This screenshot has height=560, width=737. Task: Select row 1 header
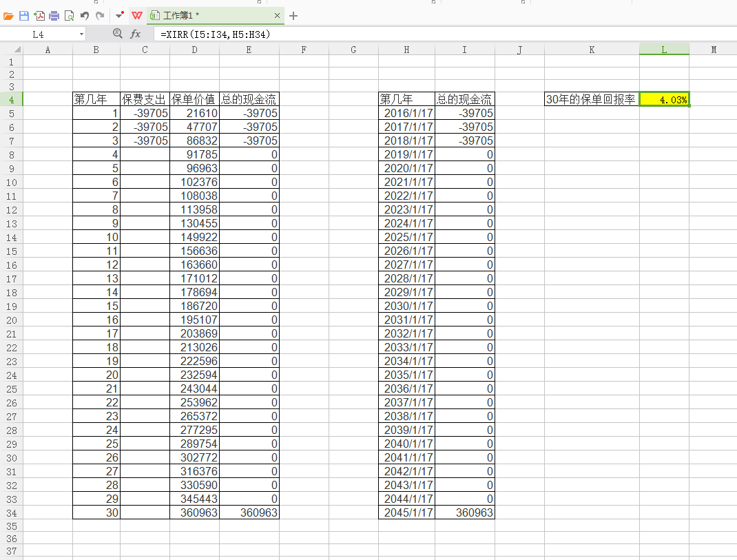(x=11, y=62)
